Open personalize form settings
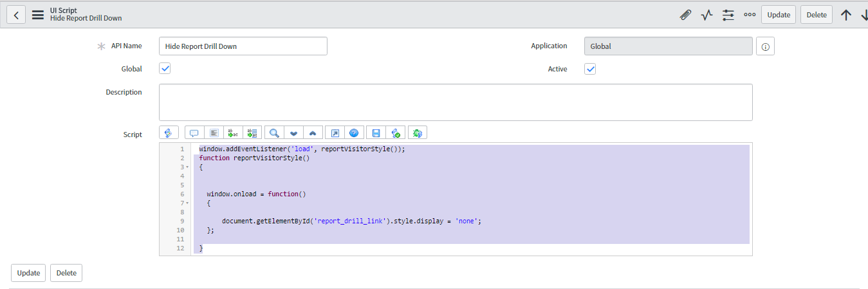The height and width of the screenshot is (289, 868). pyautogui.click(x=728, y=15)
